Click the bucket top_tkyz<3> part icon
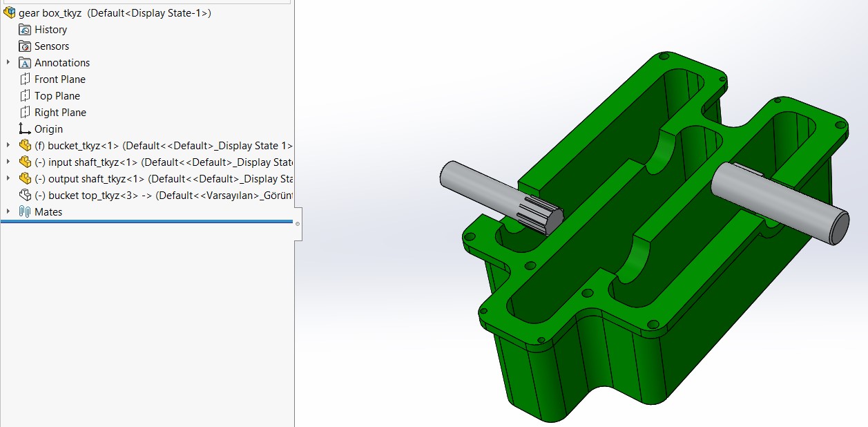Screen dimensions: 868x427 pos(25,195)
